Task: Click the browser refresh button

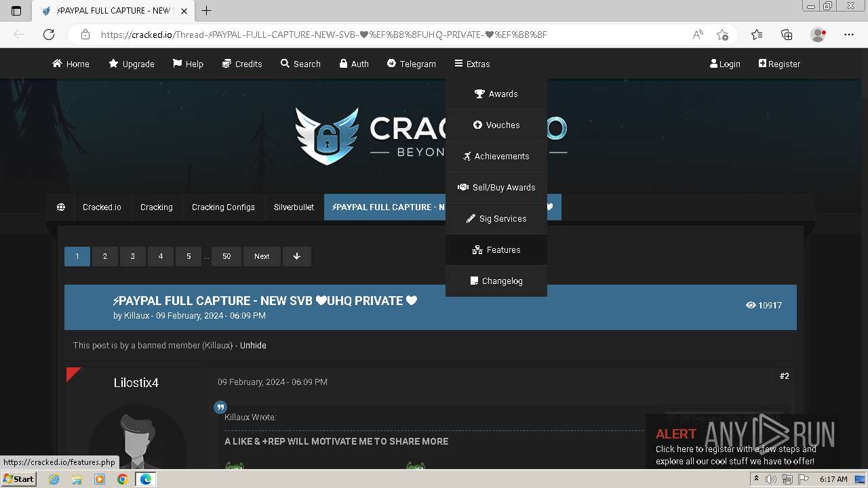Action: (49, 35)
